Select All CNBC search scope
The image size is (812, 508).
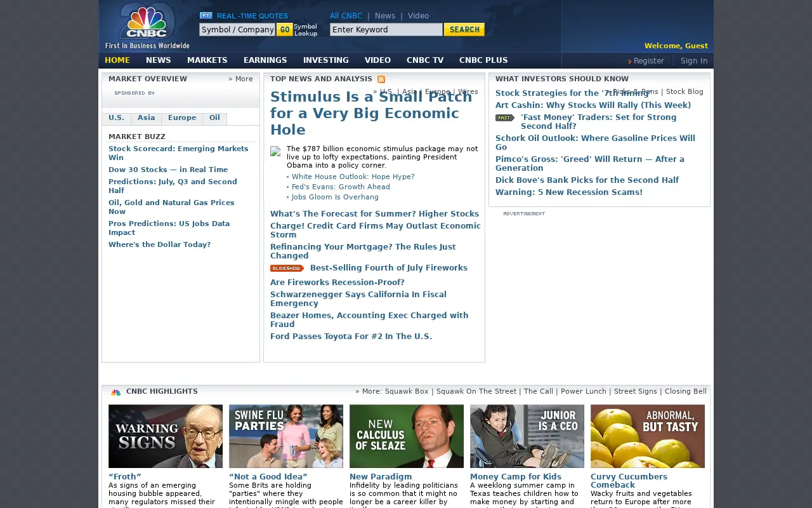point(346,16)
